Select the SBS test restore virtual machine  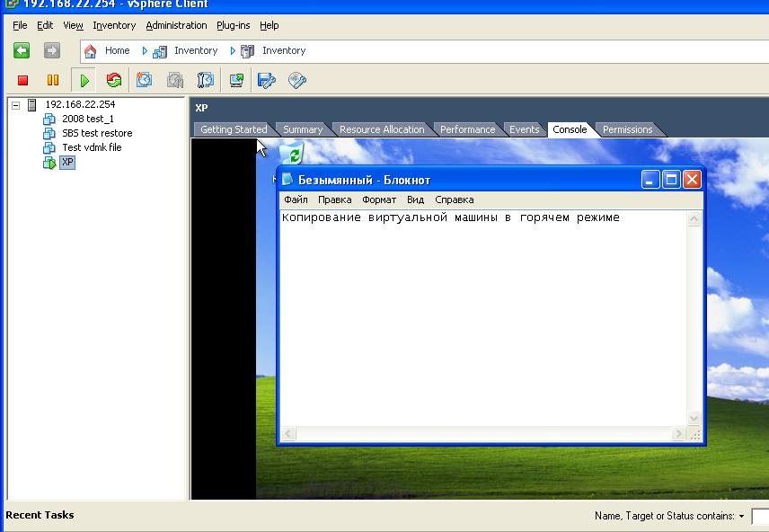(97, 134)
